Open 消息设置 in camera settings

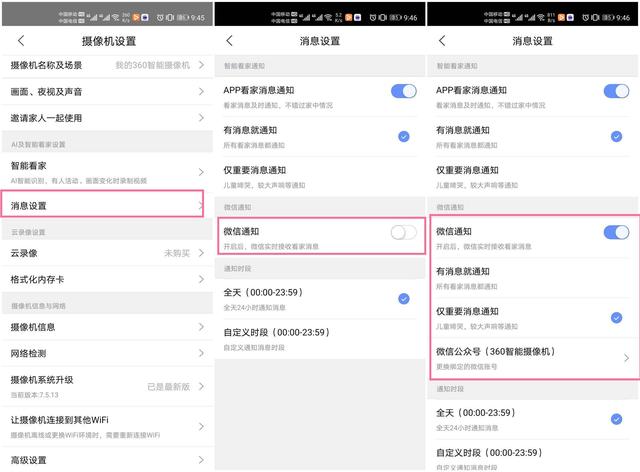pos(102,204)
